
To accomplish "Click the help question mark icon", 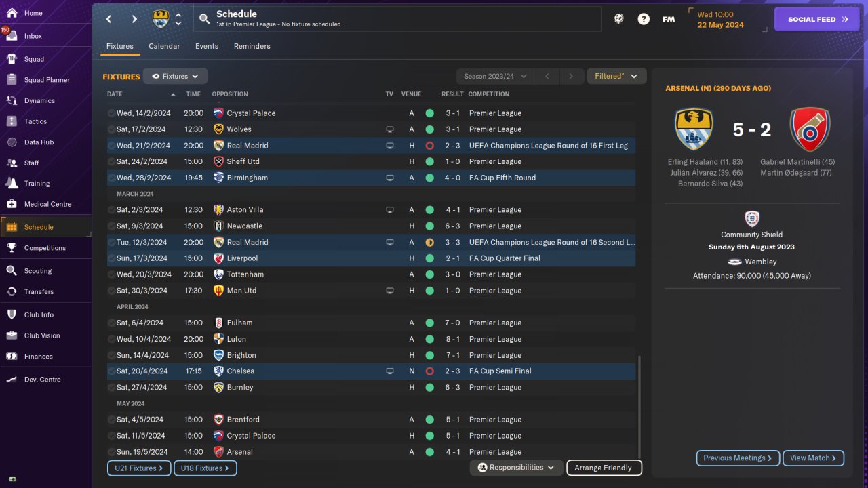I will point(644,19).
